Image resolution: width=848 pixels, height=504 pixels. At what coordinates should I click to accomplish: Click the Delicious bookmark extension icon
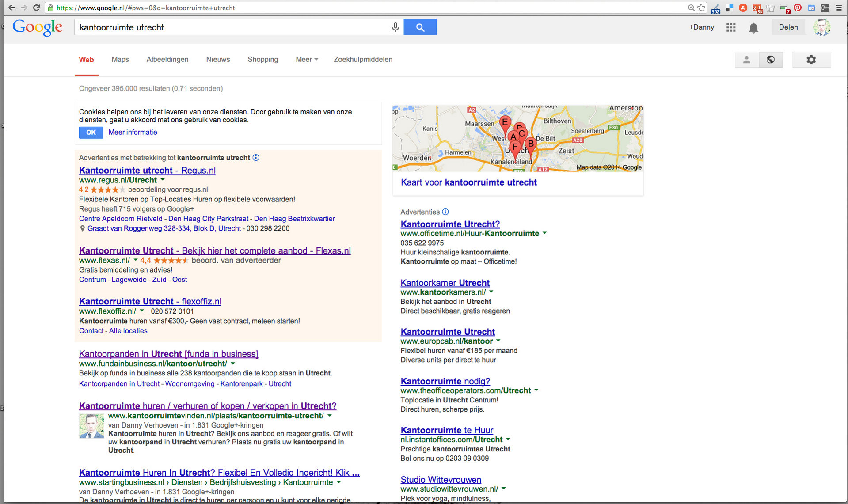coord(730,8)
